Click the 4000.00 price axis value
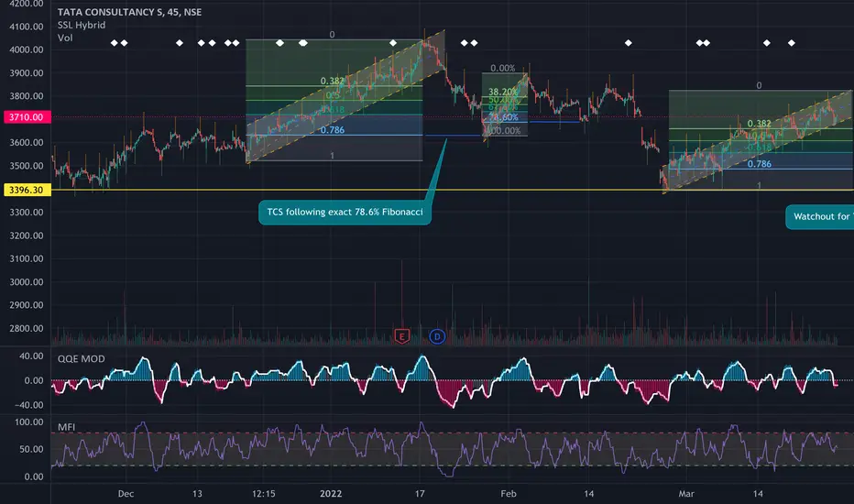 coord(27,49)
